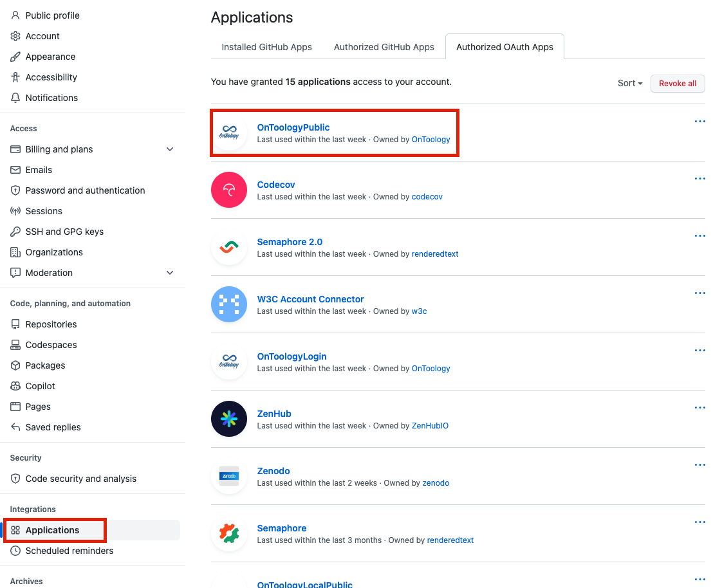Screen dimensions: 722x588
Task: Click the Copilot icon in sidebar
Action: point(15,386)
